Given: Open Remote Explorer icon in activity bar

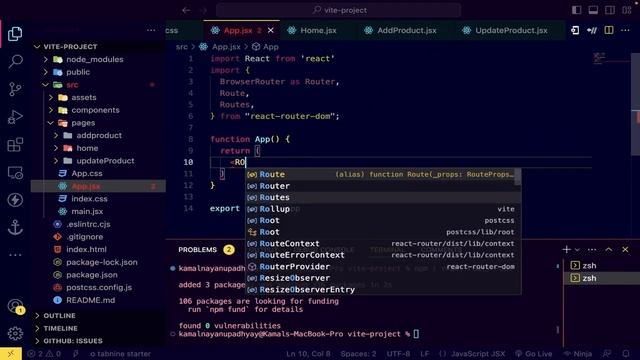Looking at the screenshot, I should click(x=15, y=173).
